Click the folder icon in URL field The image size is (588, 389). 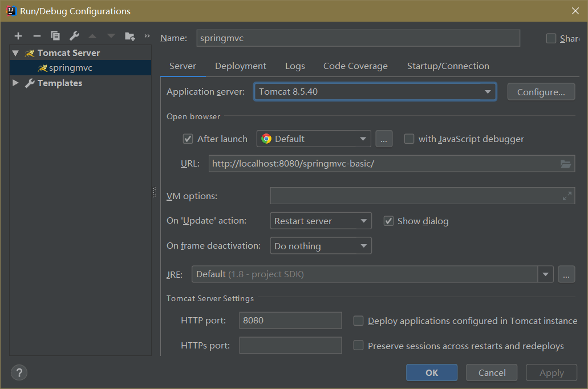point(565,164)
